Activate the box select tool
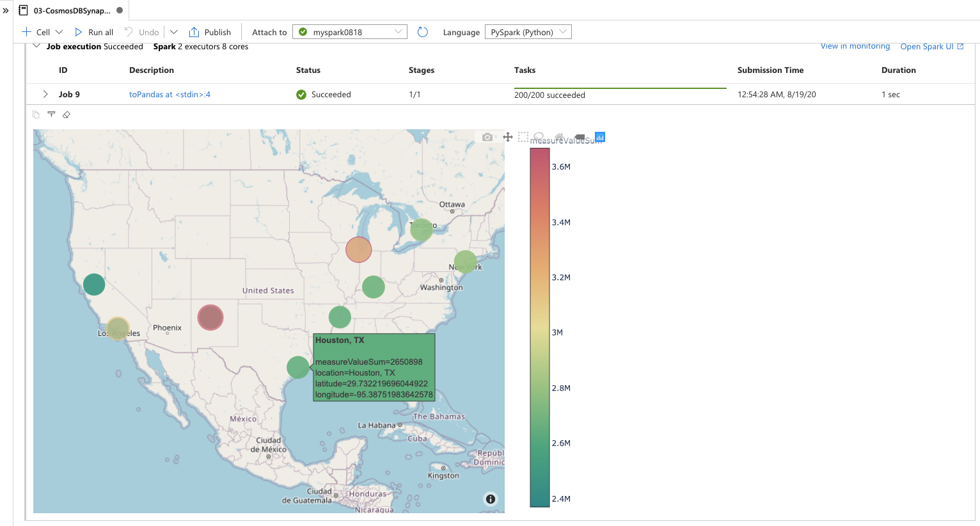The height and width of the screenshot is (526, 980). (x=523, y=136)
